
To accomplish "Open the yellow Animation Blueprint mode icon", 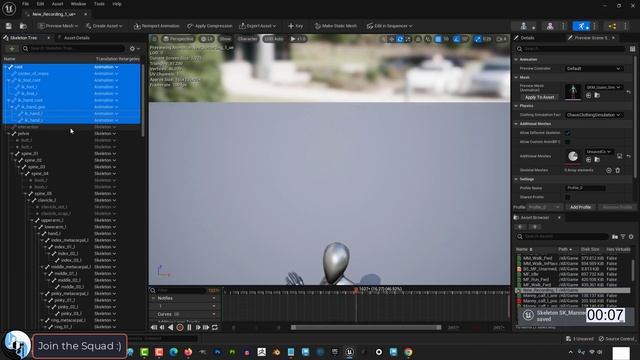I will 612,26.
